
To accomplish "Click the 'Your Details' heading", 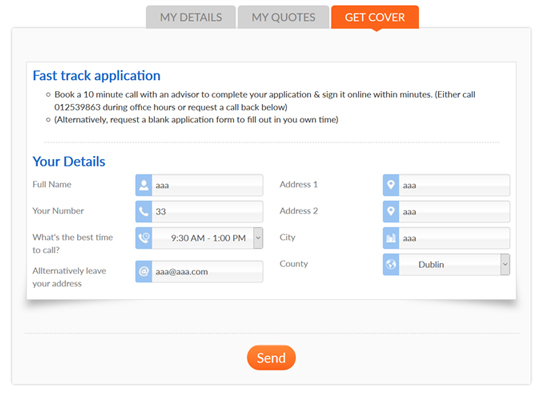I will coord(69,161).
